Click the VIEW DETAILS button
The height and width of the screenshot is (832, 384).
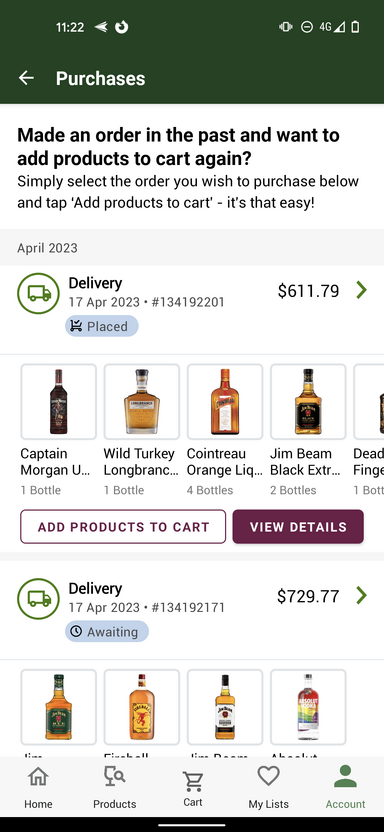(298, 526)
